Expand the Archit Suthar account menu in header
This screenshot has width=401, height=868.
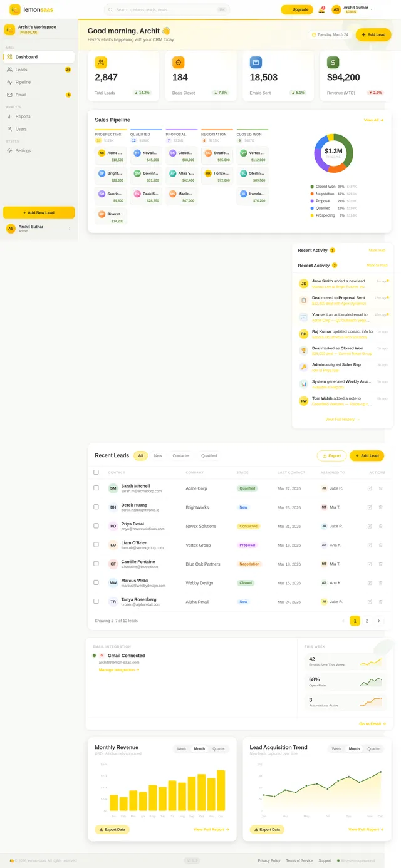click(x=372, y=9)
